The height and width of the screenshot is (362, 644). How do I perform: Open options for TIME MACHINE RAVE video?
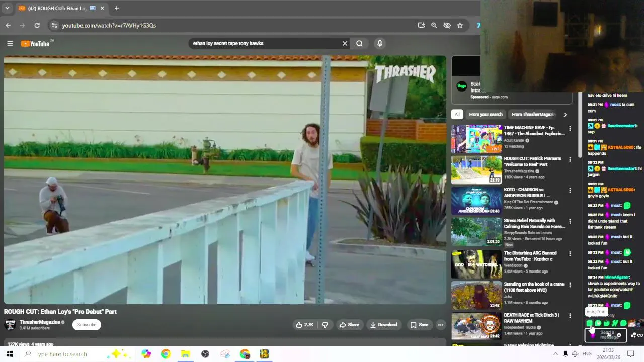(x=570, y=128)
